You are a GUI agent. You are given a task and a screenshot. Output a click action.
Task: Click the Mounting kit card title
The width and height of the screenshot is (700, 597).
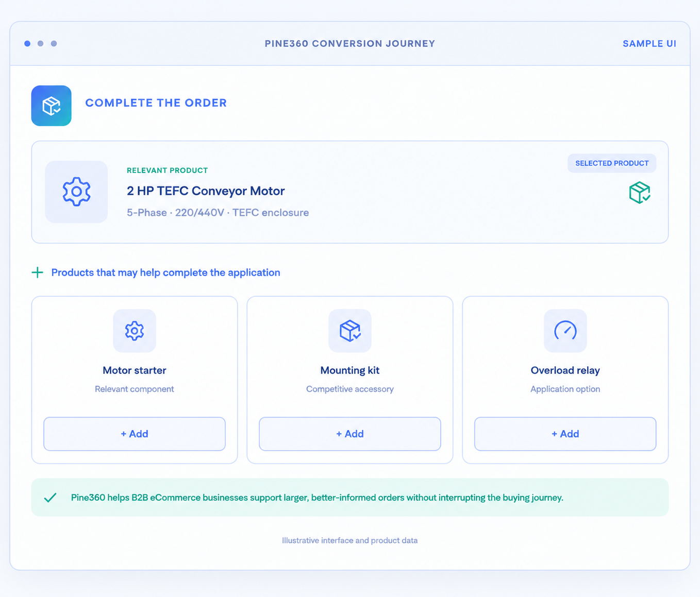(350, 370)
